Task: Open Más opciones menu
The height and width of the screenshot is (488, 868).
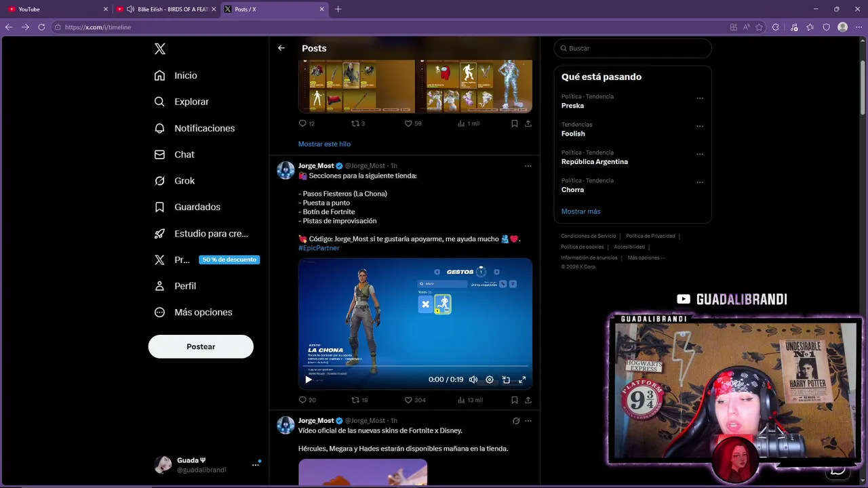Action: 193,312
